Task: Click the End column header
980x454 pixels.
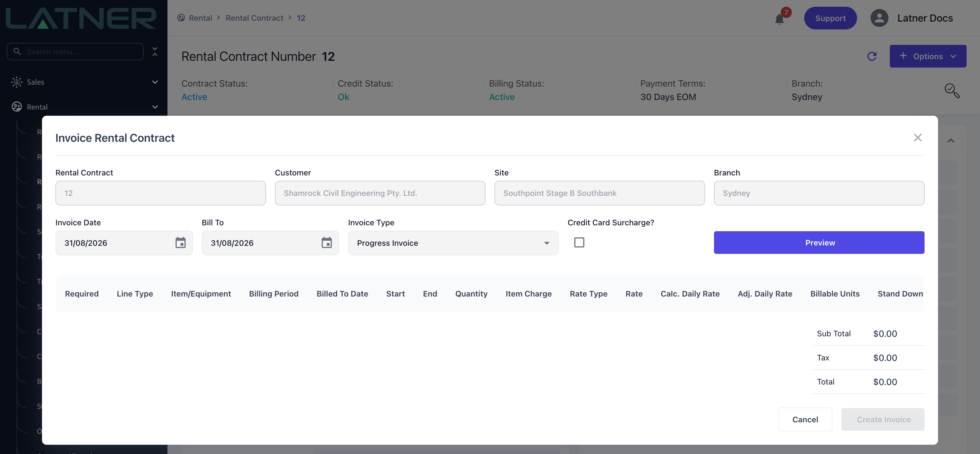Action: 430,294
